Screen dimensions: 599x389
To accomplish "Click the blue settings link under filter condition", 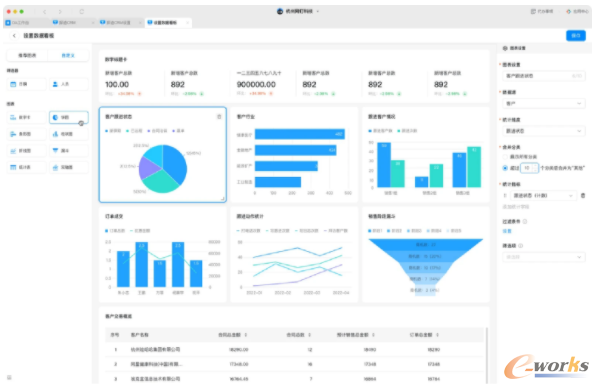I will [507, 231].
